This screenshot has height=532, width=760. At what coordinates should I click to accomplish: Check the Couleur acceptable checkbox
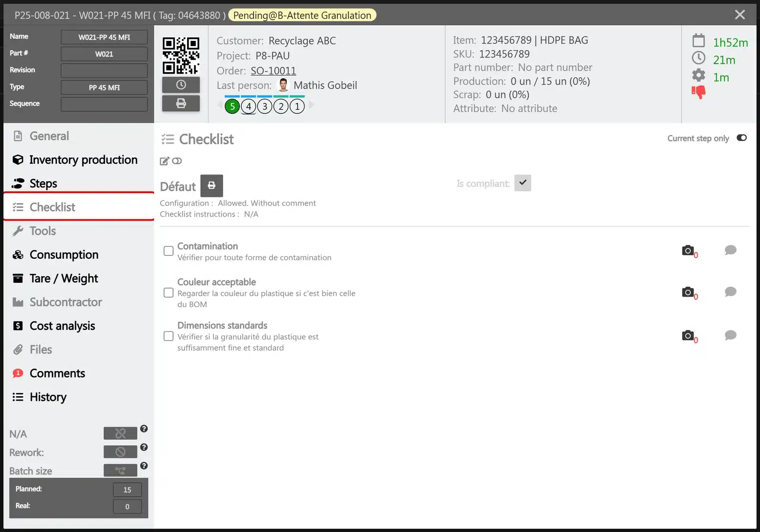point(169,293)
